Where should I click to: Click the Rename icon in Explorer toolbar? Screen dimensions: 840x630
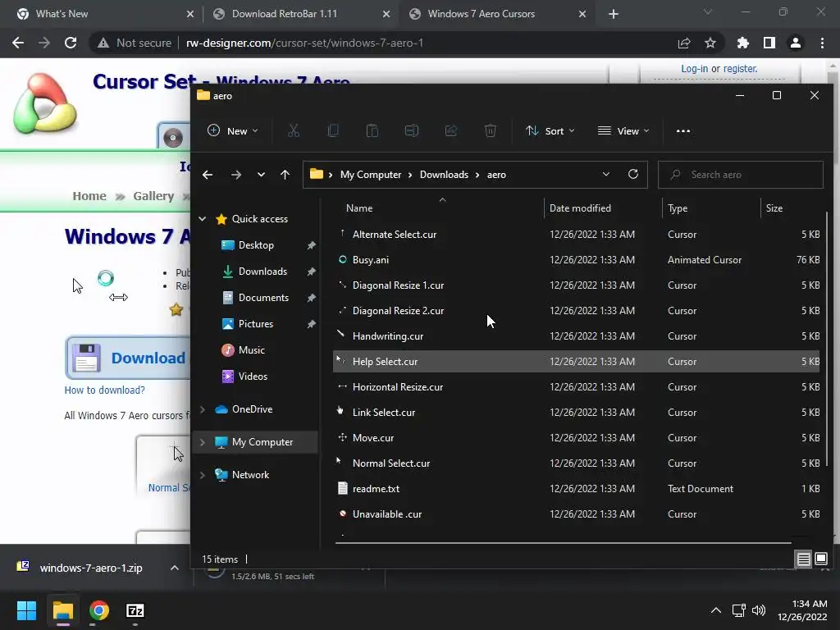(x=412, y=130)
